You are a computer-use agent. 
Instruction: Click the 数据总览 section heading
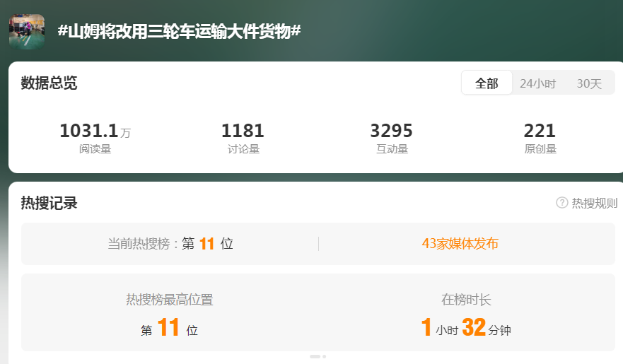pyautogui.click(x=49, y=83)
